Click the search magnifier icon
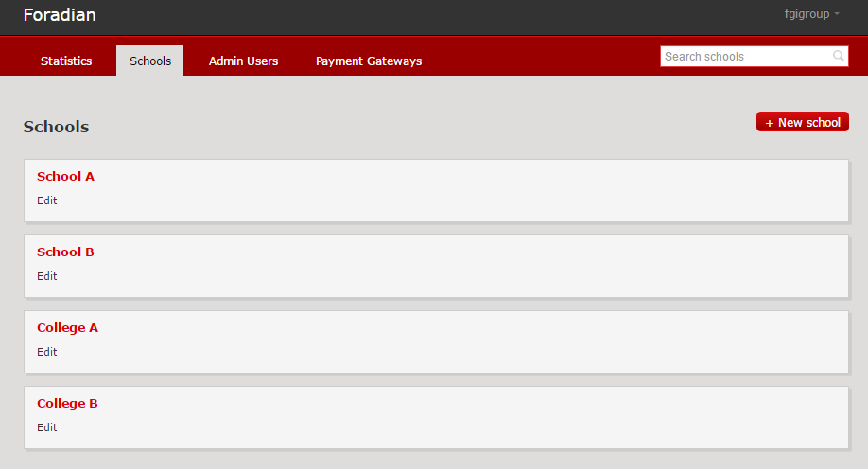The image size is (868, 469). (x=838, y=57)
